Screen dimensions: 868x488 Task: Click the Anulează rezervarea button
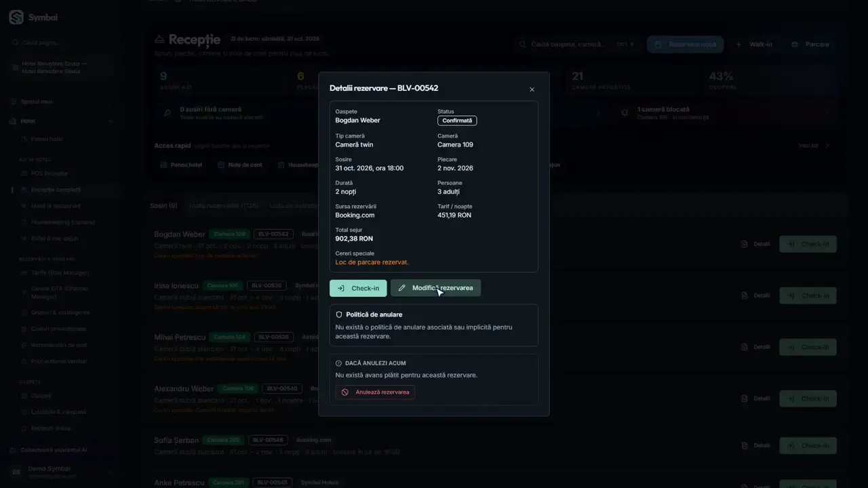click(375, 392)
